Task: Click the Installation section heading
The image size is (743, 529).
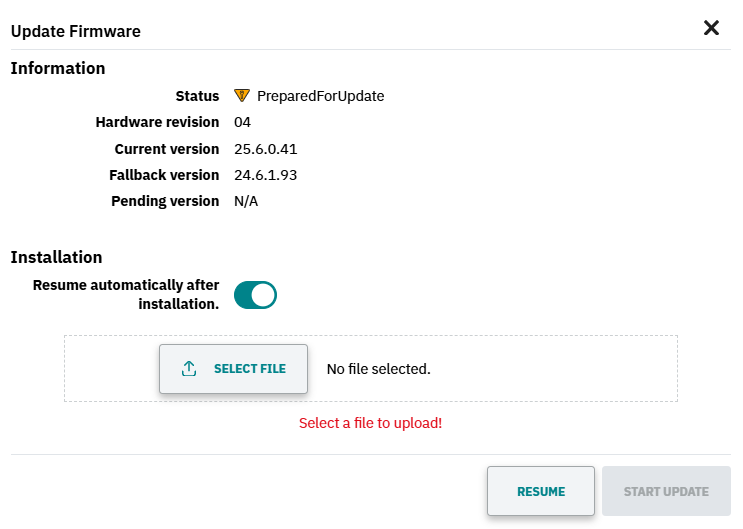Action: pyautogui.click(x=56, y=257)
